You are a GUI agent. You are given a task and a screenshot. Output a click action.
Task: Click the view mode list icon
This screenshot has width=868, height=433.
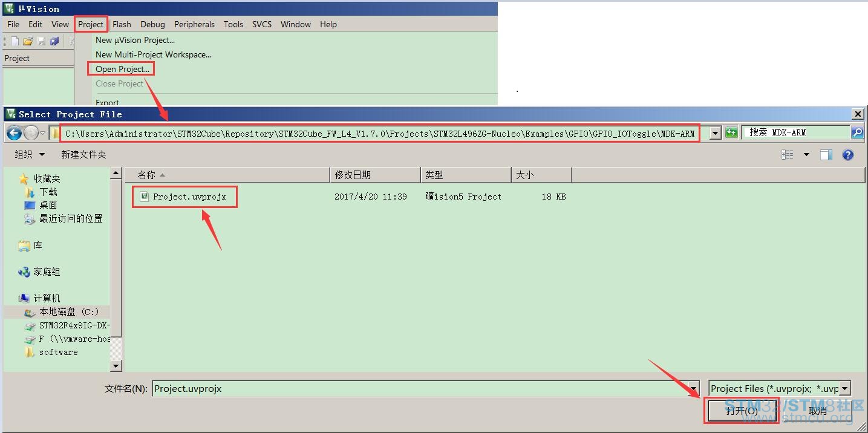(787, 155)
